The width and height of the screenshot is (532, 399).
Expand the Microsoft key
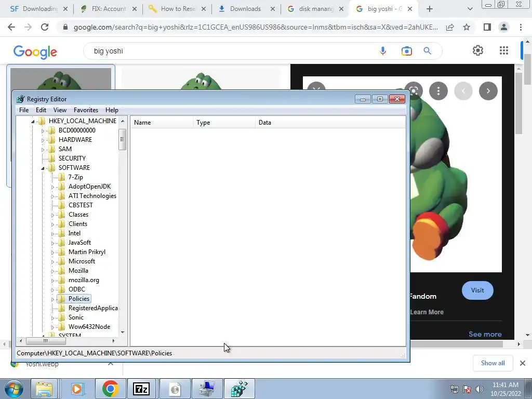point(52,262)
